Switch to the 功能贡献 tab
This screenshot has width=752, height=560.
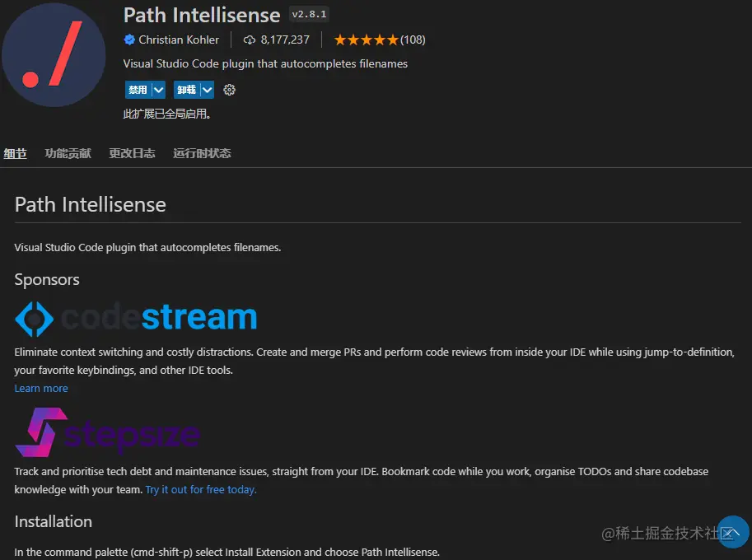click(68, 153)
